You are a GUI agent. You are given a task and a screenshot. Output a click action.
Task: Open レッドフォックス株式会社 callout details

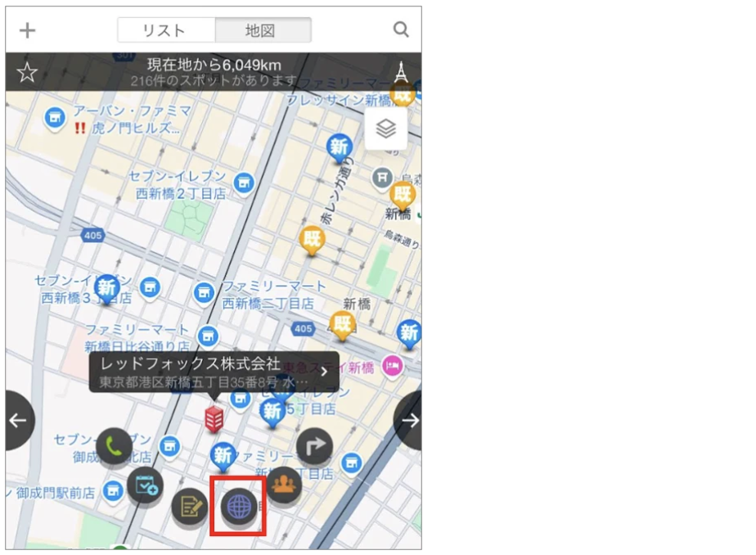(214, 372)
